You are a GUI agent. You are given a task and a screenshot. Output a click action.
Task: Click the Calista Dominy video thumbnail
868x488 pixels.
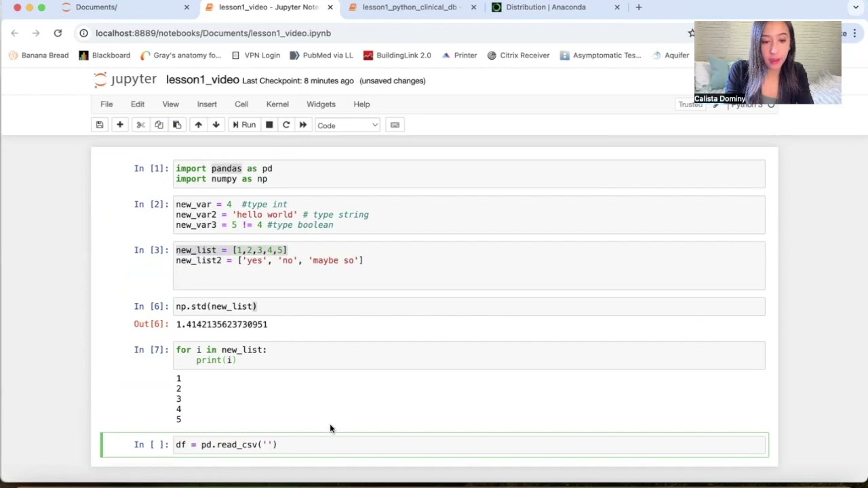click(x=768, y=62)
